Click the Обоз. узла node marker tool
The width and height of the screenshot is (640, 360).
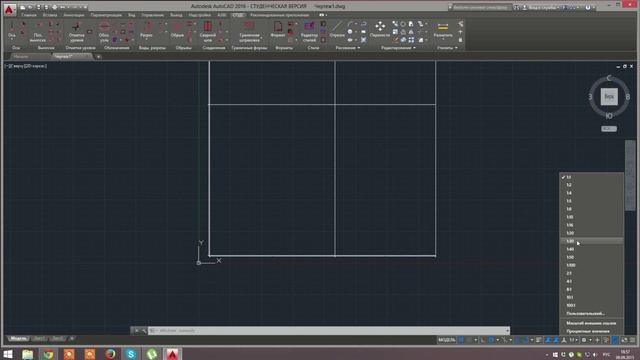pos(104,32)
